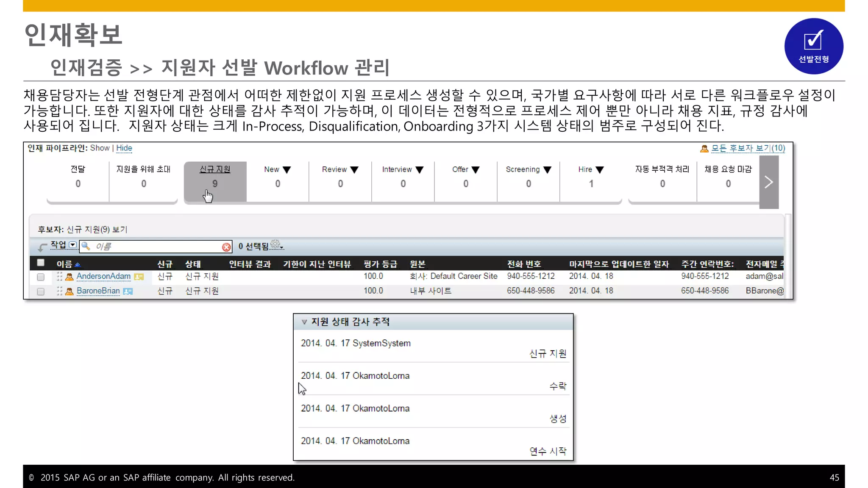Screen dimensions: 868x488
Task: Clear the name search with the red X
Action: click(226, 247)
